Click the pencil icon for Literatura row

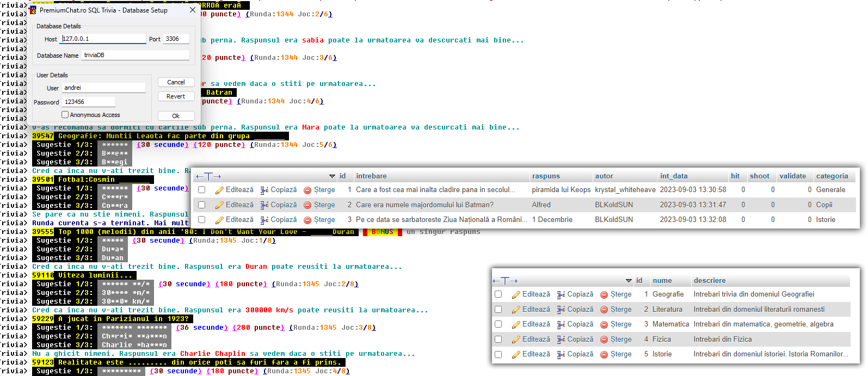pos(516,310)
